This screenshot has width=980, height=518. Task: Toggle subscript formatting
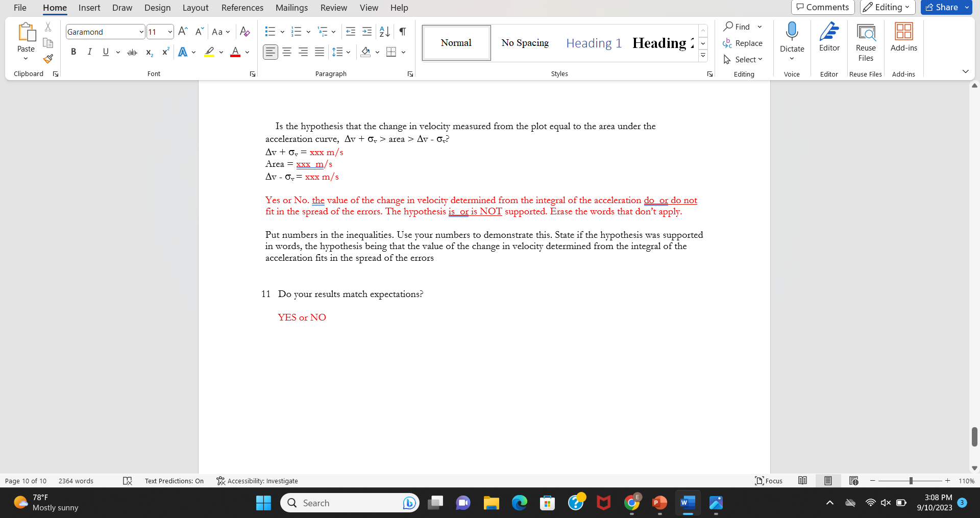pos(149,52)
